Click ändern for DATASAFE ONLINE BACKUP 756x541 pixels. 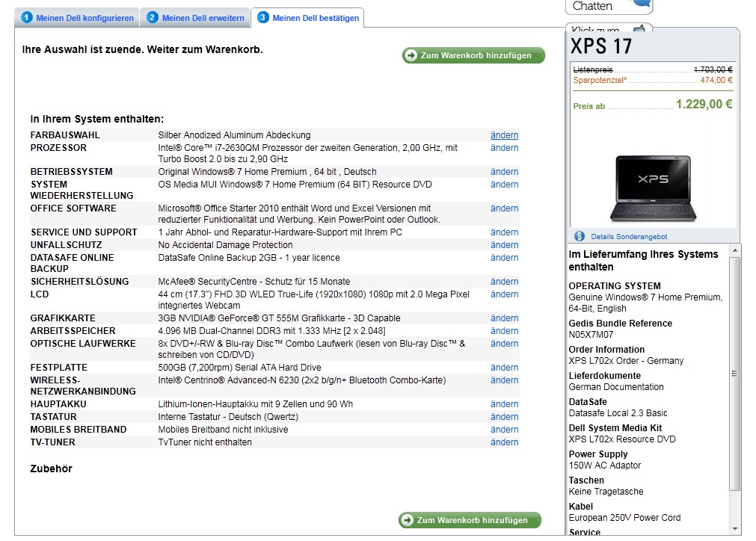click(x=504, y=258)
